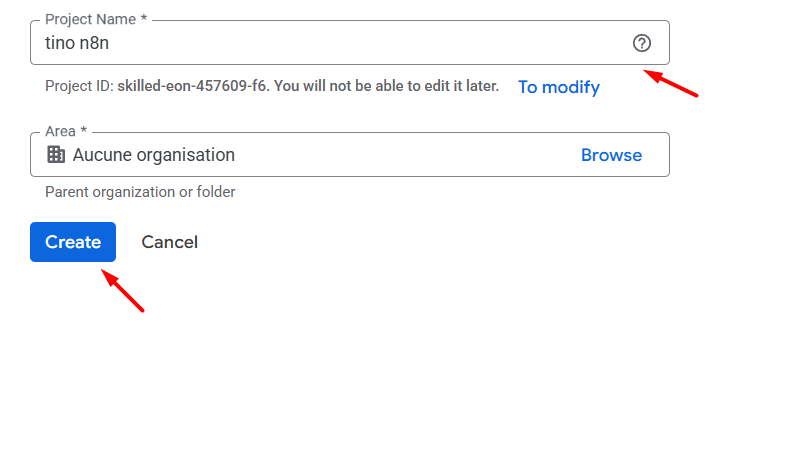Focus the Project Name field containing tino n8n
This screenshot has height=472, width=788.
click(350, 43)
